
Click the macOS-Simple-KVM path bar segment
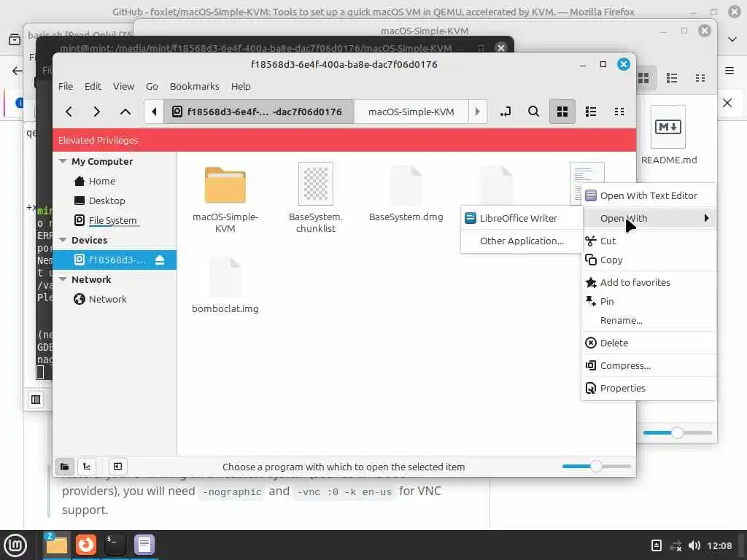pos(411,112)
